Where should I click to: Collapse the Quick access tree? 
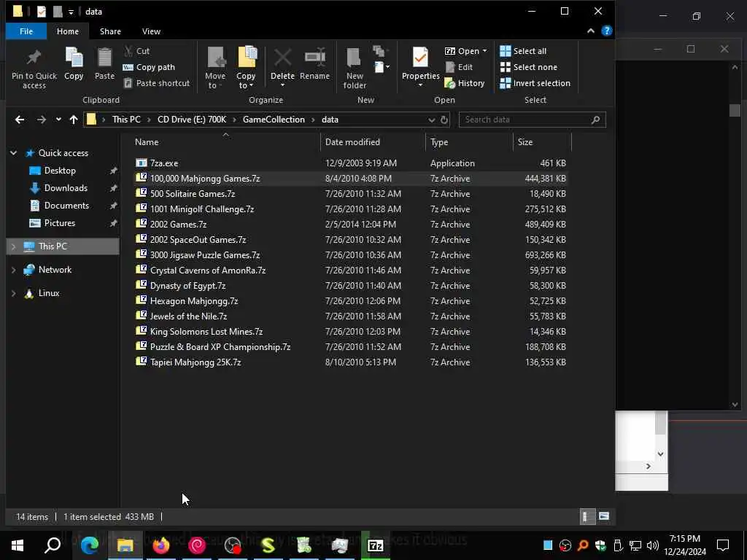(x=13, y=153)
